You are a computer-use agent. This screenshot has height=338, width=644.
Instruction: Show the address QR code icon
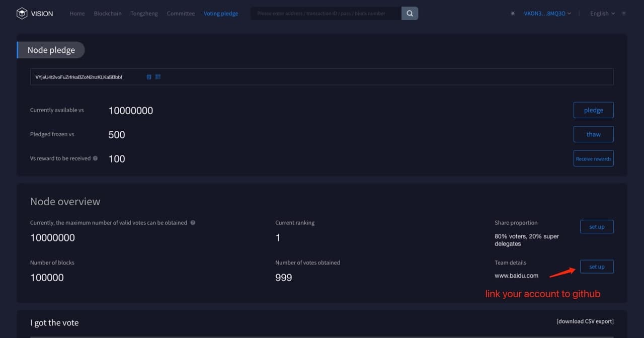tap(157, 77)
